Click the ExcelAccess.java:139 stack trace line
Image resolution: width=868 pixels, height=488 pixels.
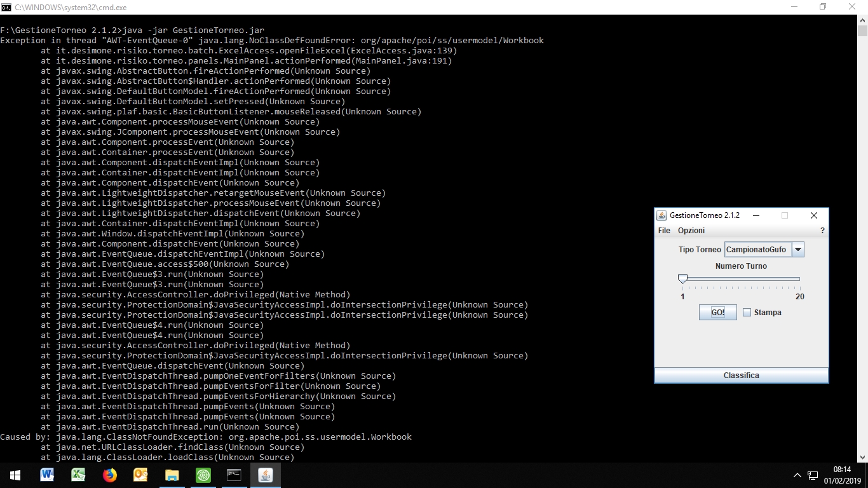(249, 50)
